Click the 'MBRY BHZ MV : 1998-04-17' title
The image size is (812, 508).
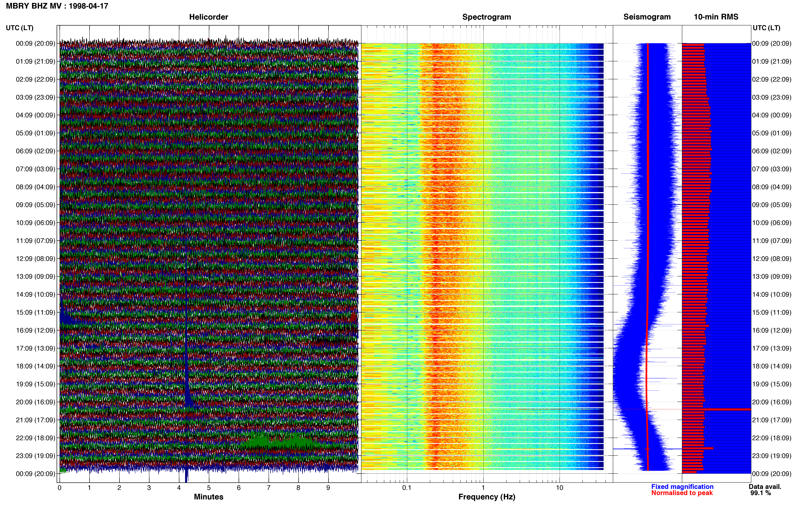click(x=57, y=6)
